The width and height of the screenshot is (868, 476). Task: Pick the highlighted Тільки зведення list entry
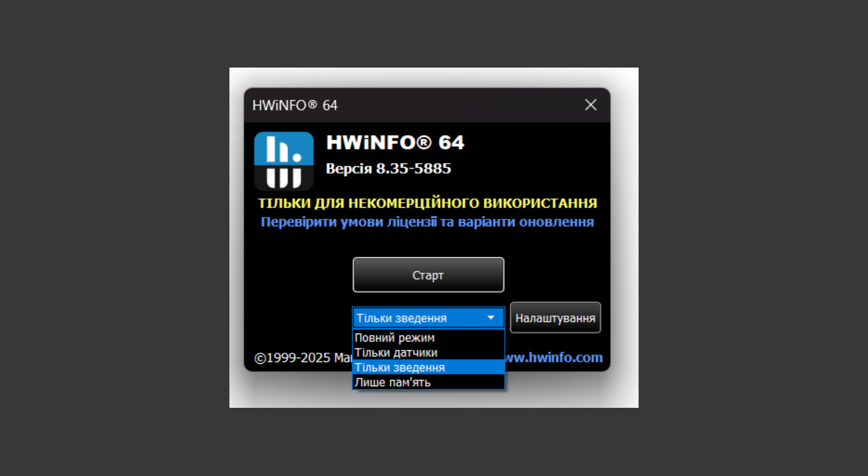(x=428, y=367)
